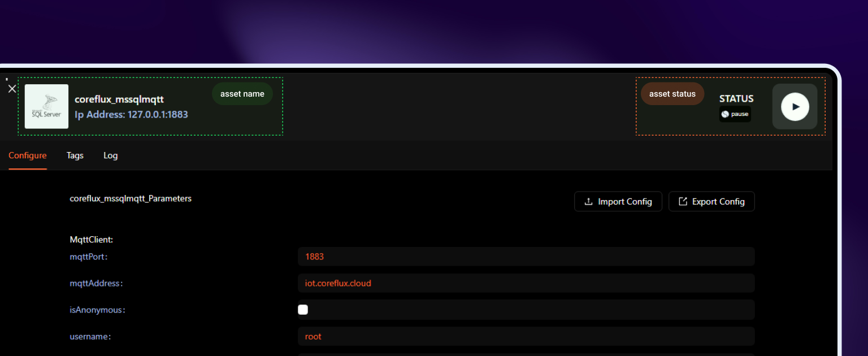Click the Import Config button
The height and width of the screenshot is (356, 868).
click(618, 202)
